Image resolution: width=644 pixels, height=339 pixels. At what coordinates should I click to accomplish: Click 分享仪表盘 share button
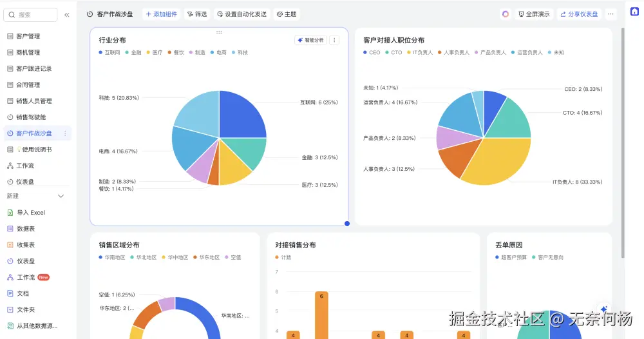[x=579, y=14]
